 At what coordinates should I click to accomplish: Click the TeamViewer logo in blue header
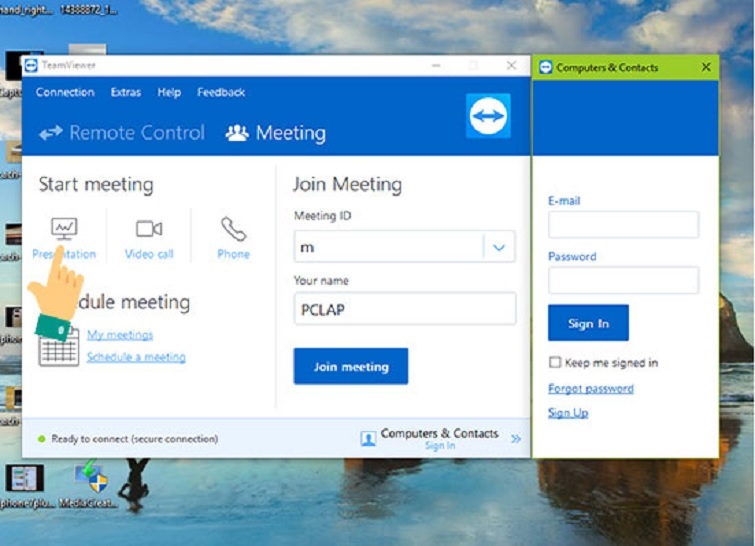(x=488, y=116)
